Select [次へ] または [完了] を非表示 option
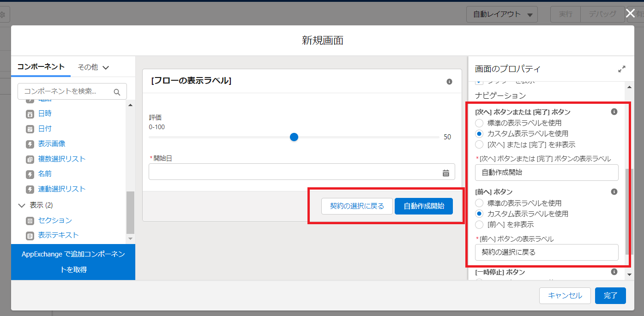 [479, 144]
